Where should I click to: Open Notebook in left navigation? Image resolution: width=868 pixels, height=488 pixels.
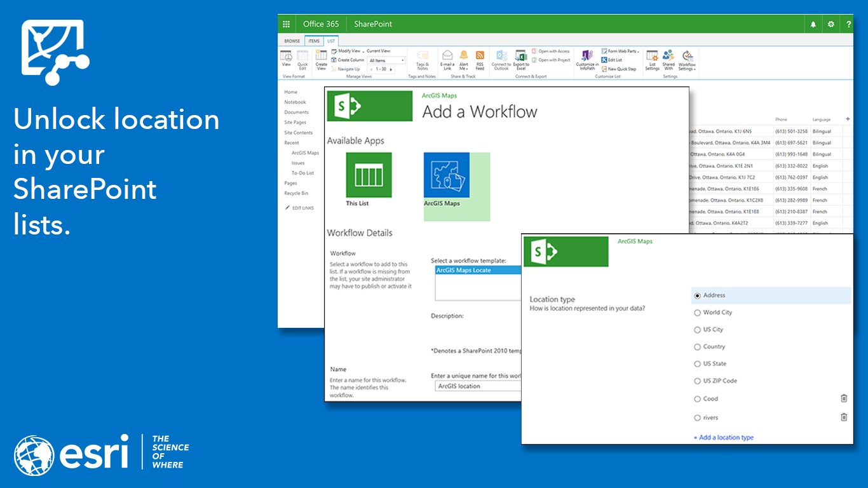click(295, 102)
